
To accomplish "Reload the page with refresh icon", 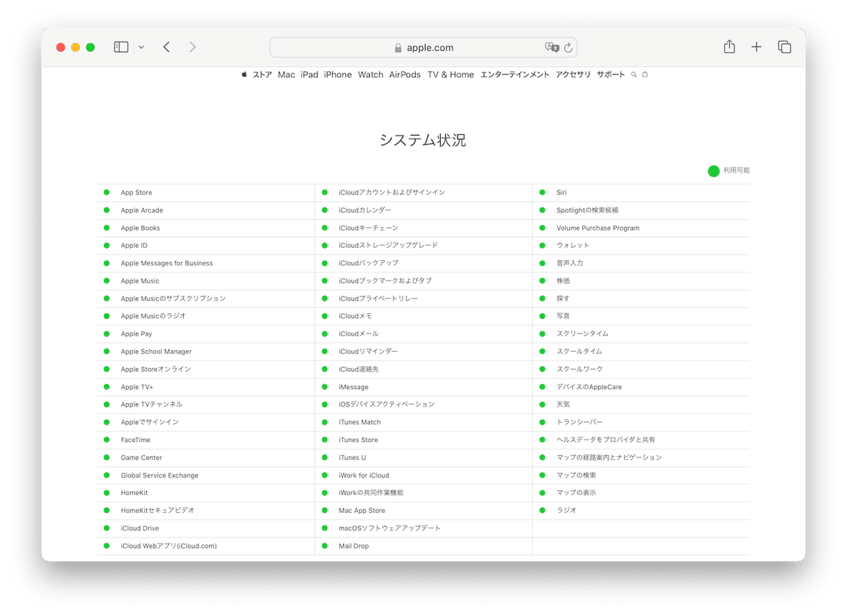I will pos(568,47).
